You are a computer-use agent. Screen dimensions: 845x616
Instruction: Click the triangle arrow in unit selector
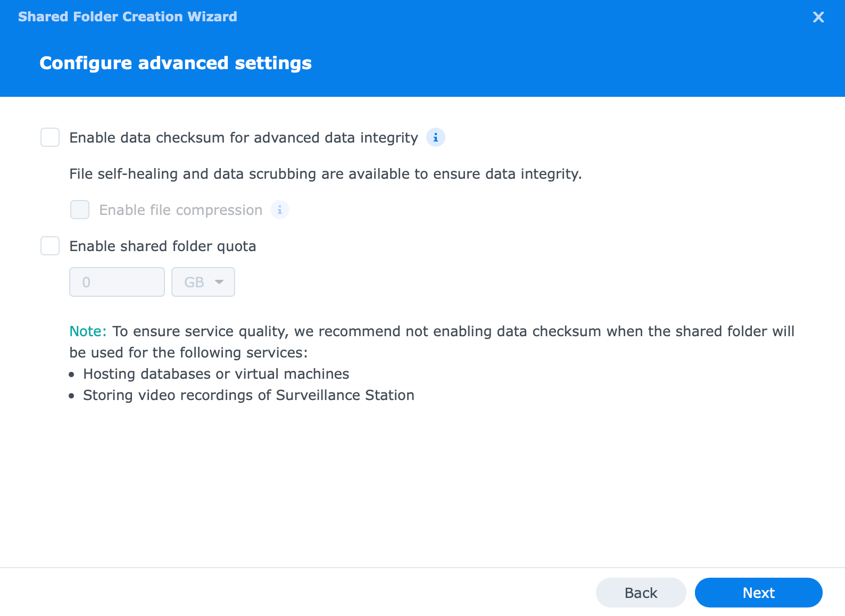[219, 282]
